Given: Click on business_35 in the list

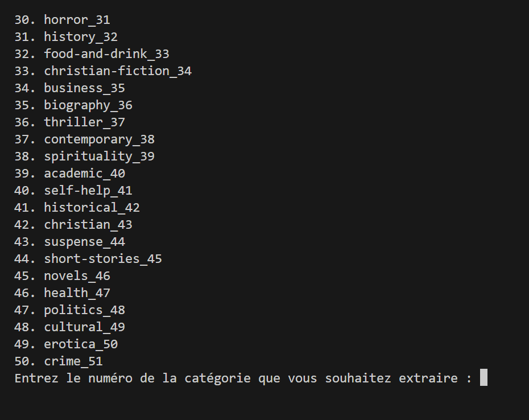Looking at the screenshot, I should pos(84,88).
